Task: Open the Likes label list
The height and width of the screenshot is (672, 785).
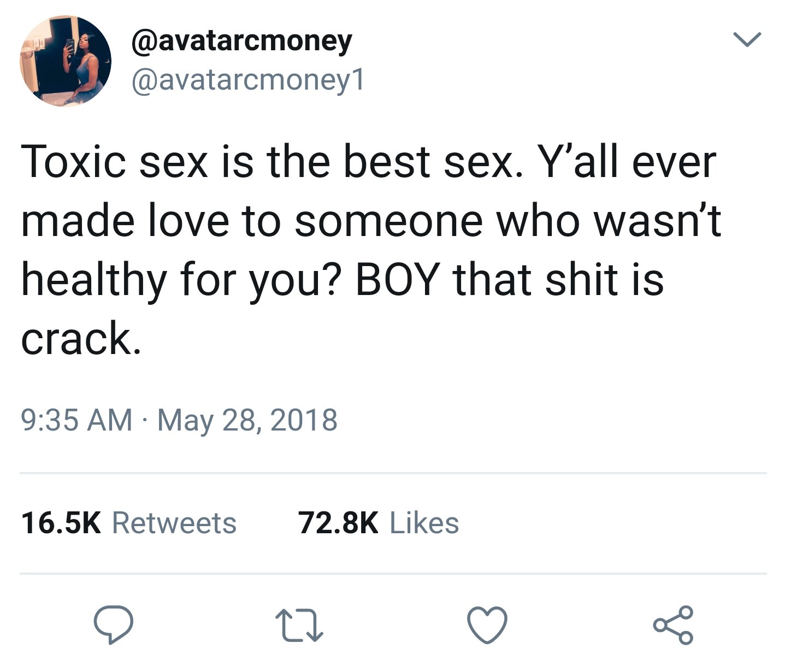Action: point(424,523)
